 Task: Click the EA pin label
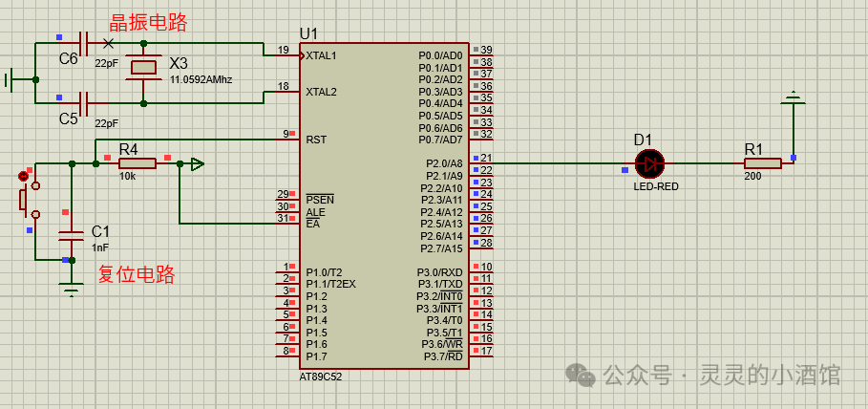(x=313, y=225)
